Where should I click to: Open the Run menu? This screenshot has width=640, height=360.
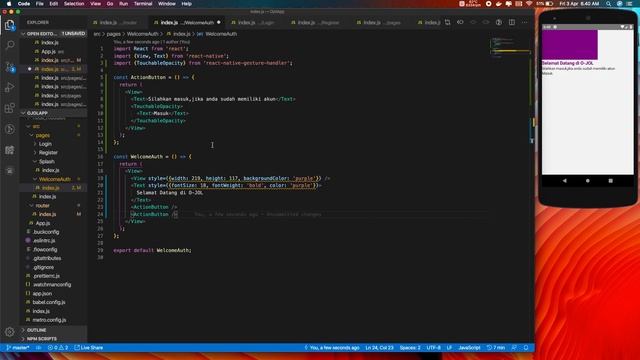tap(123, 4)
